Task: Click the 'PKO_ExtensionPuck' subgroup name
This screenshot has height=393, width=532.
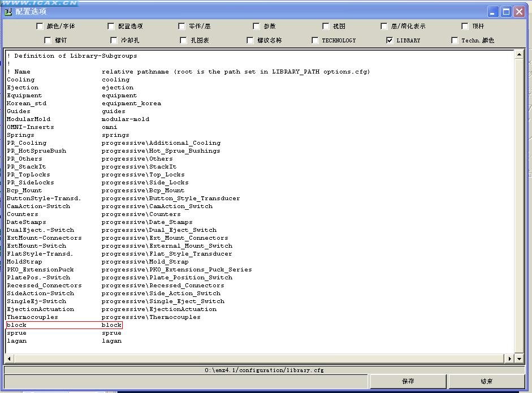Action: (40, 270)
